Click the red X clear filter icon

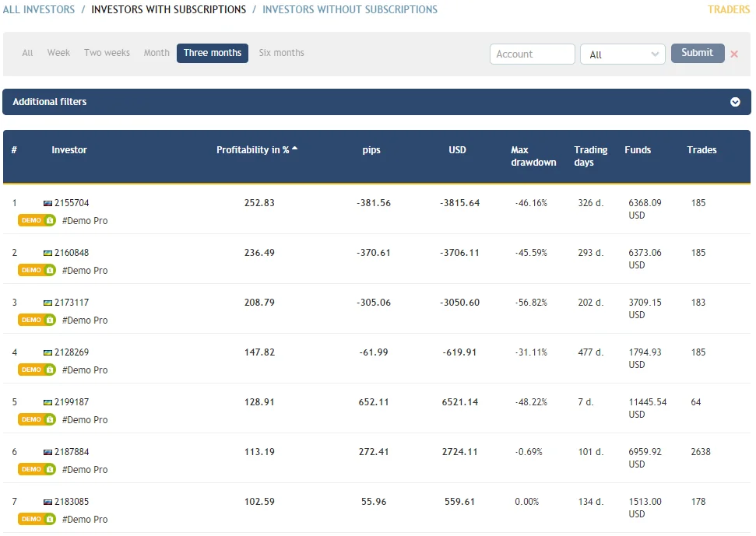click(734, 54)
